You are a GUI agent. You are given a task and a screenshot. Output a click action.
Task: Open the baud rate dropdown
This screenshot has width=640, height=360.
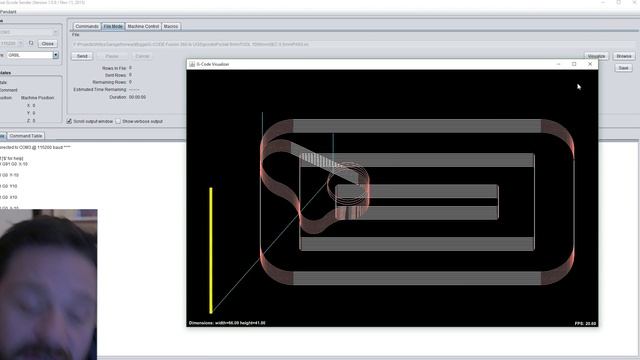(x=20, y=43)
